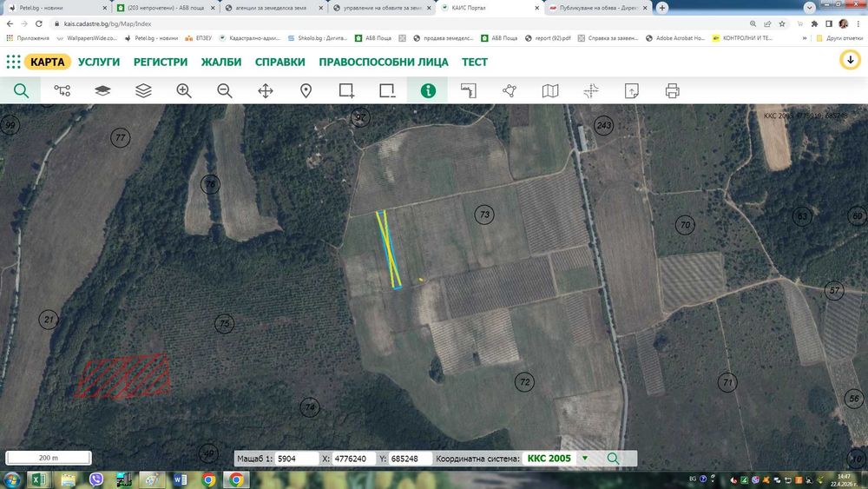Switch to управление на обявите tab
The width and height of the screenshot is (868, 489).
[x=382, y=8]
